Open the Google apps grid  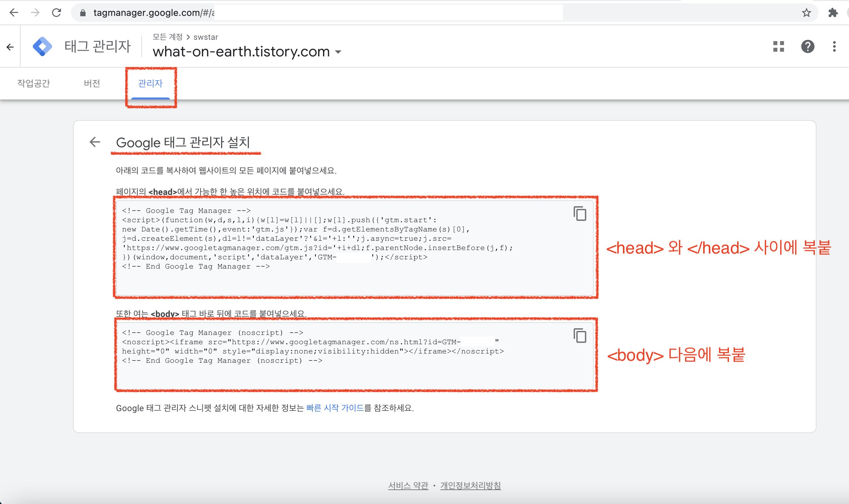click(778, 46)
